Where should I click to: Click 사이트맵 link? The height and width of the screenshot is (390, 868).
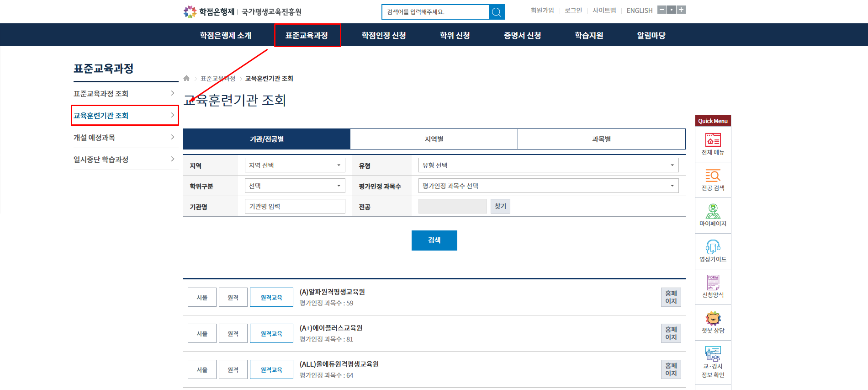pyautogui.click(x=604, y=10)
